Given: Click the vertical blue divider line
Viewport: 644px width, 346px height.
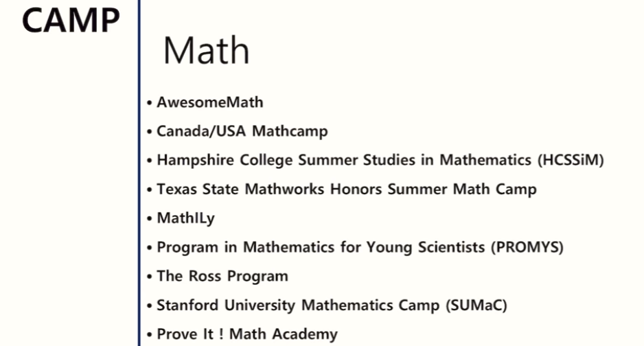Looking at the screenshot, I should coord(139,173).
